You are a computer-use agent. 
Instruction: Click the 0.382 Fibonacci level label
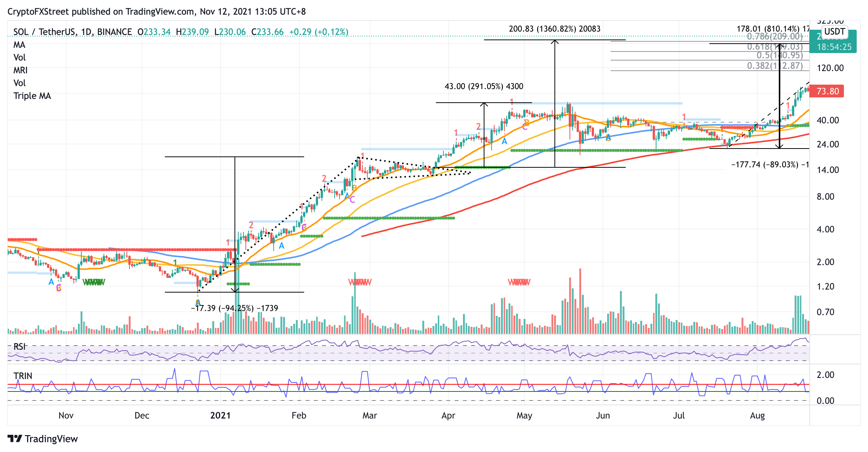click(775, 66)
